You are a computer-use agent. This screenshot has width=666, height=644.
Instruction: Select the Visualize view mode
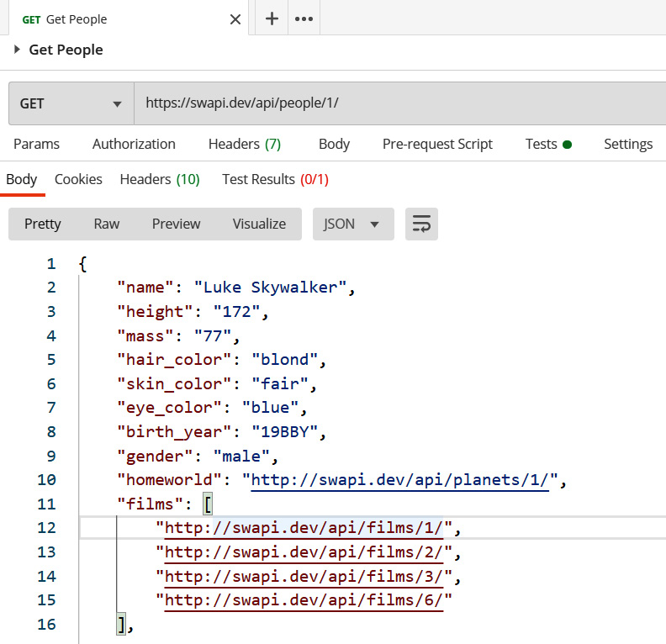259,224
